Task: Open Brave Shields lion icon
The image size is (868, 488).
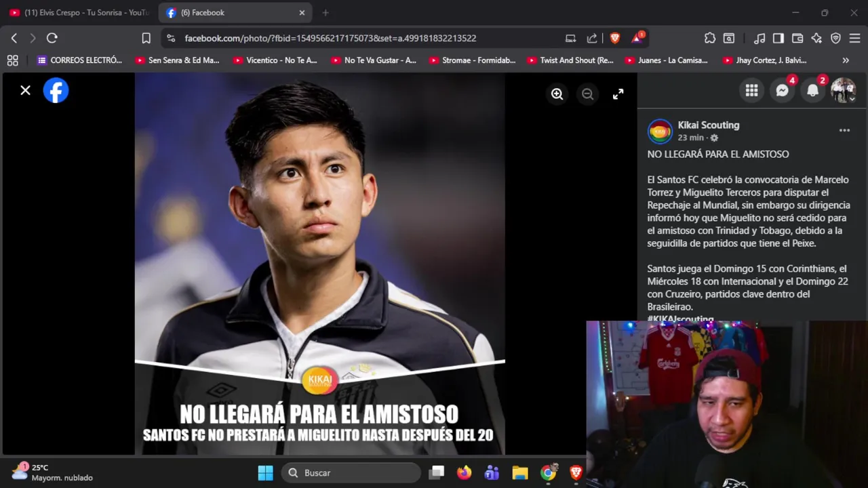Action: point(615,38)
